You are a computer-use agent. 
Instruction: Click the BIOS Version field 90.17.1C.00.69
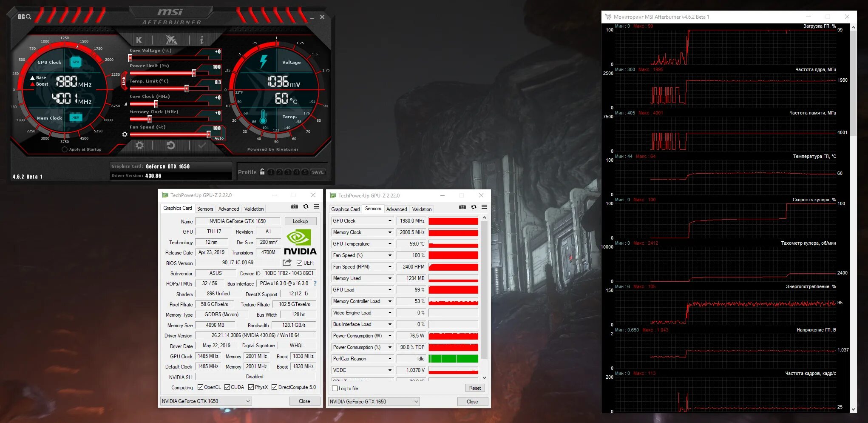[238, 263]
